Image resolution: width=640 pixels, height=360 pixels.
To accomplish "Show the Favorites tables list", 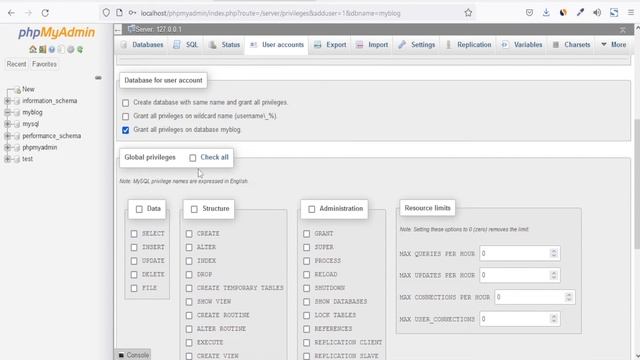I will pyautogui.click(x=44, y=64).
